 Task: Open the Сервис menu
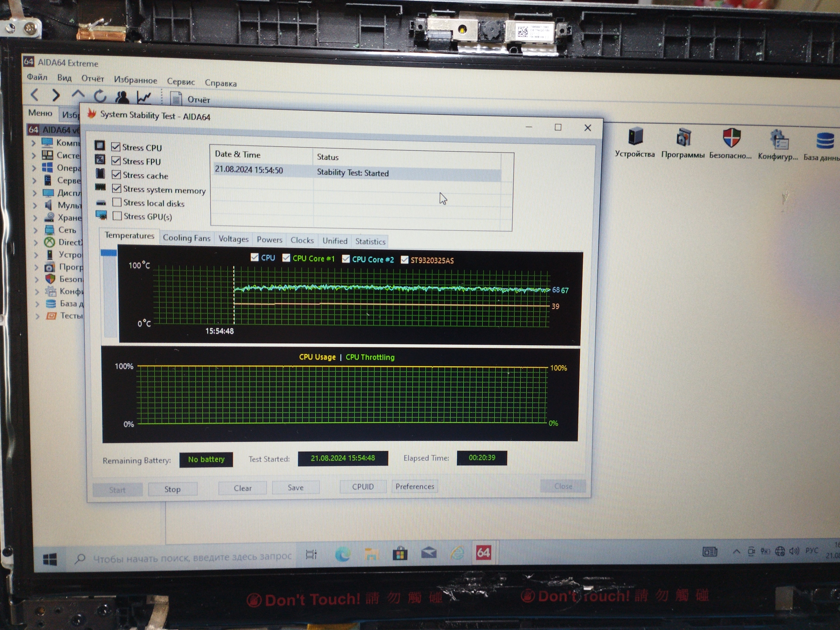click(x=181, y=81)
